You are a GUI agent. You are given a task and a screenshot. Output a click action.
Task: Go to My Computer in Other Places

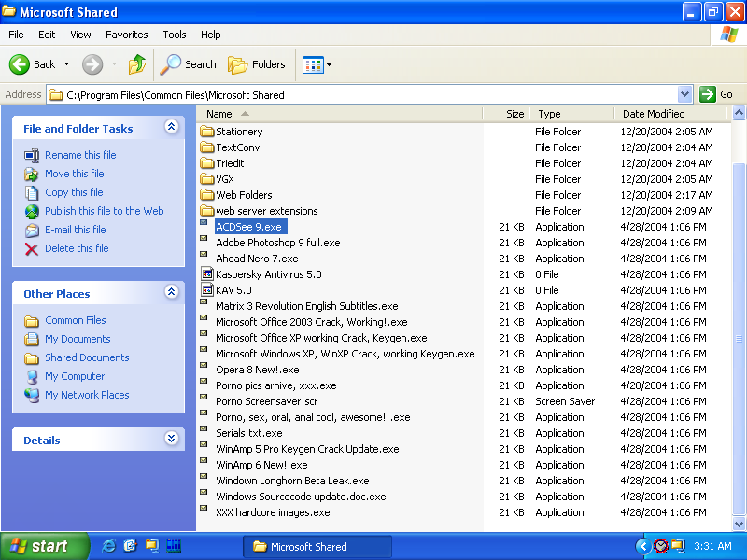[x=75, y=376]
